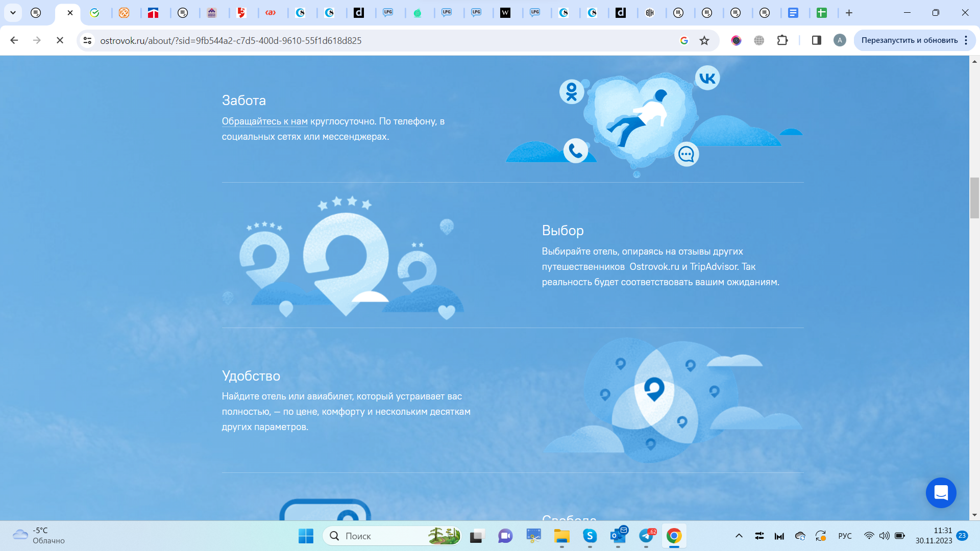The height and width of the screenshot is (551, 980).
Task: Click the page vertical scrollbar thumb
Action: 974,198
